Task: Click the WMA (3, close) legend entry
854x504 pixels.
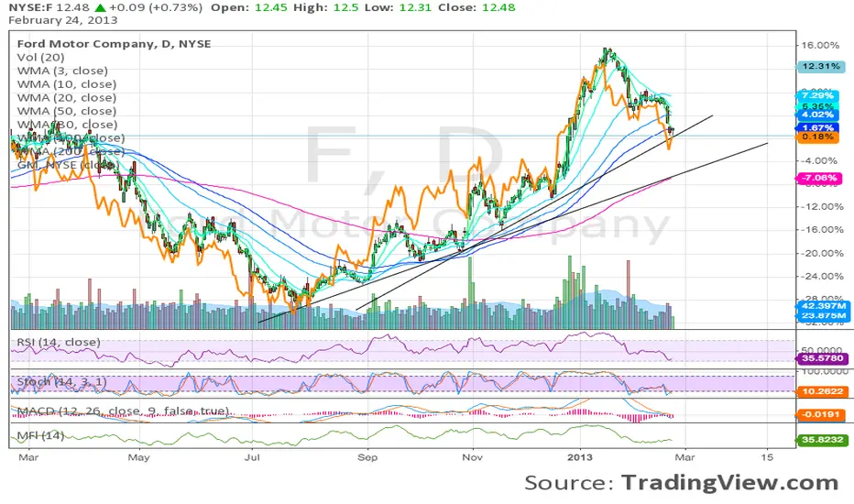Action: click(x=62, y=71)
